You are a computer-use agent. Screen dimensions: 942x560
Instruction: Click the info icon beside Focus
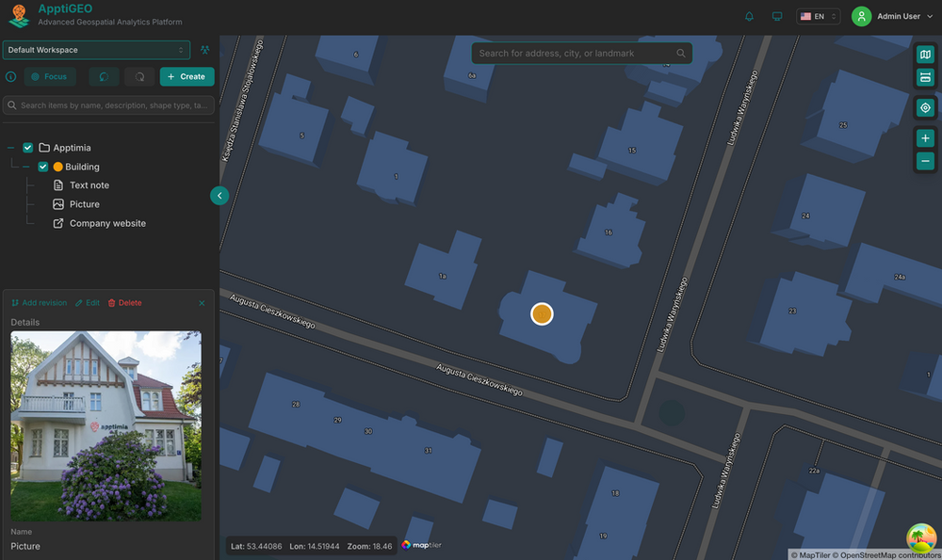click(x=10, y=76)
